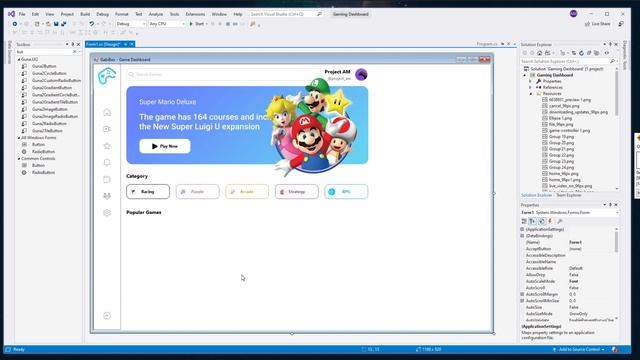Click the game controller logo in form
This screenshot has height=360, width=640.
tap(107, 76)
